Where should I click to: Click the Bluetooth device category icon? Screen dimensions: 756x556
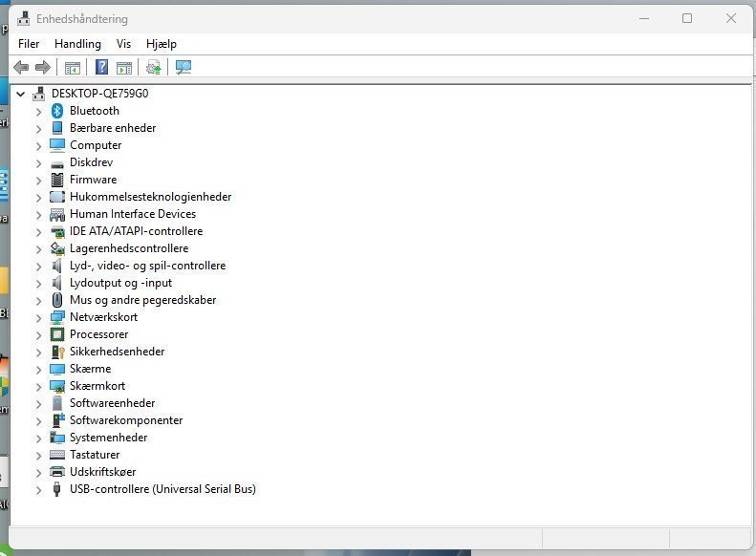pyautogui.click(x=57, y=111)
